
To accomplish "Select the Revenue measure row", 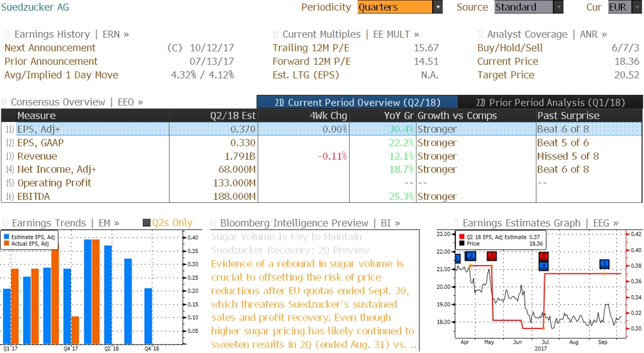I will pyautogui.click(x=321, y=156).
